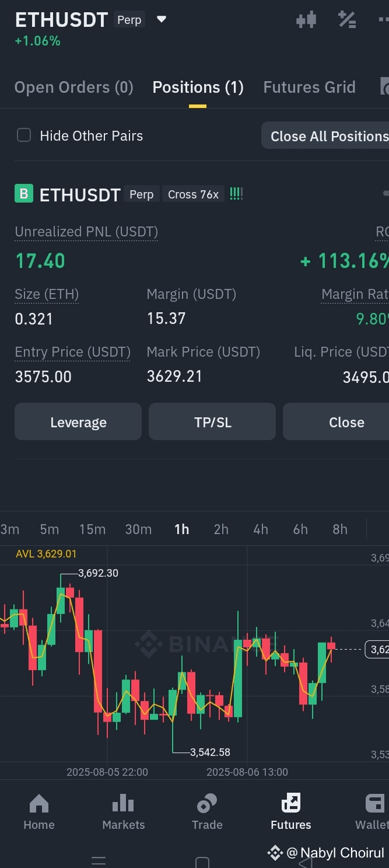This screenshot has height=868, width=389.
Task: Tap the Size (ETH) label
Action: coord(47,294)
